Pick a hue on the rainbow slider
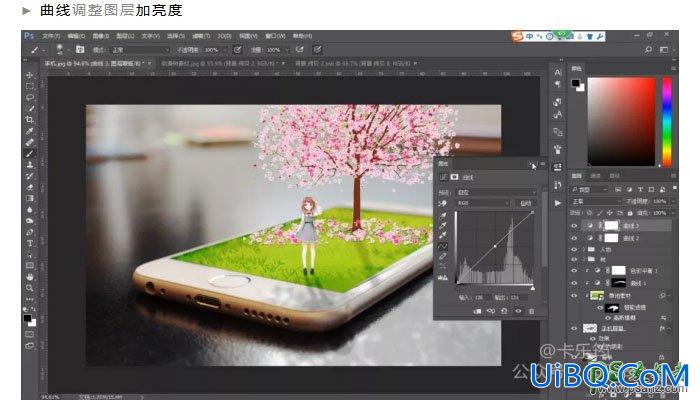 667,121
